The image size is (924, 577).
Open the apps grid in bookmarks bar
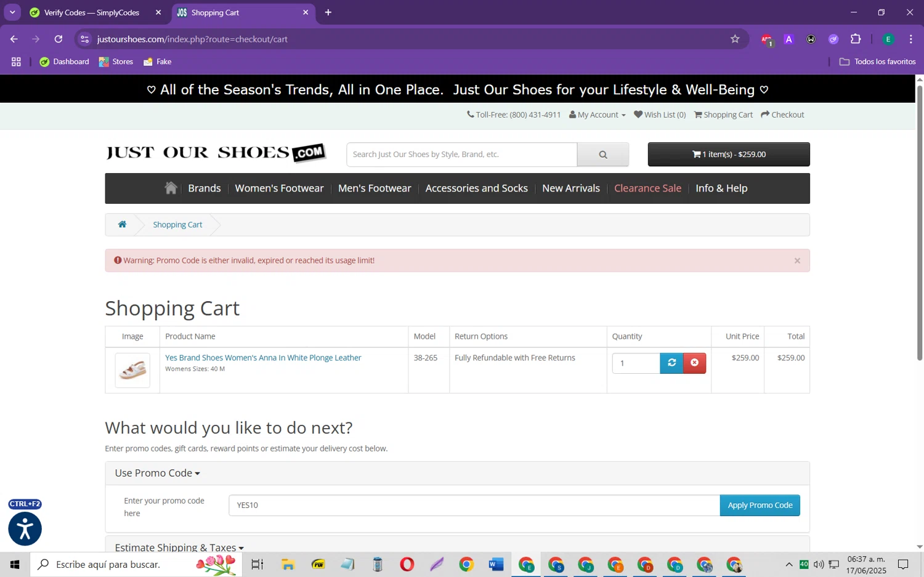point(17,62)
